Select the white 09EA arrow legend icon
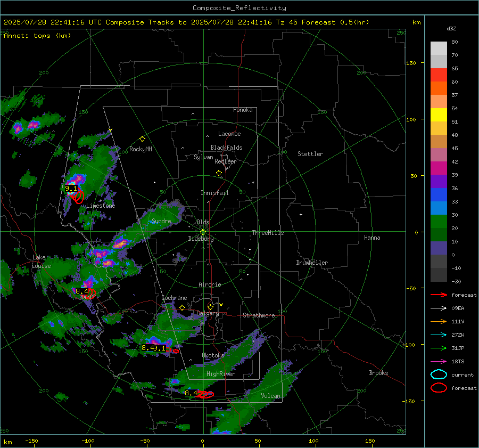This screenshot has width=479, height=448. pos(439,308)
